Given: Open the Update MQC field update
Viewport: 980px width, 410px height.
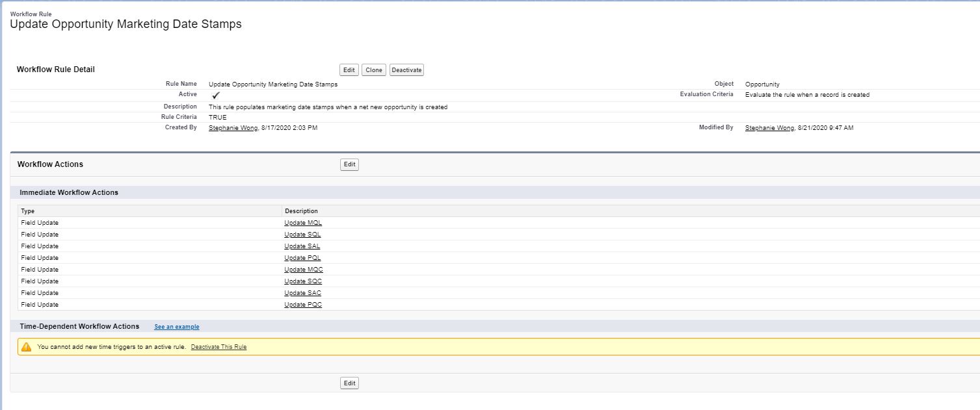Looking at the screenshot, I should click(303, 270).
